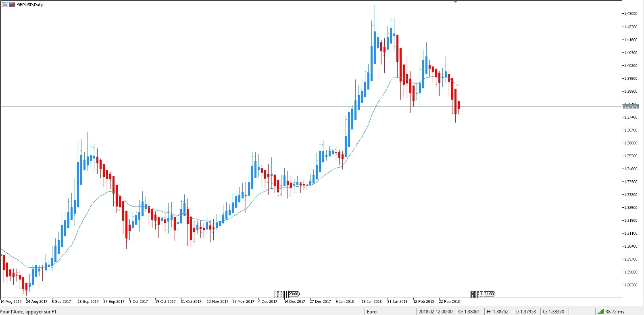Select the 21:30 event marker on timeline
644x315 pixels.
[x=489, y=294]
